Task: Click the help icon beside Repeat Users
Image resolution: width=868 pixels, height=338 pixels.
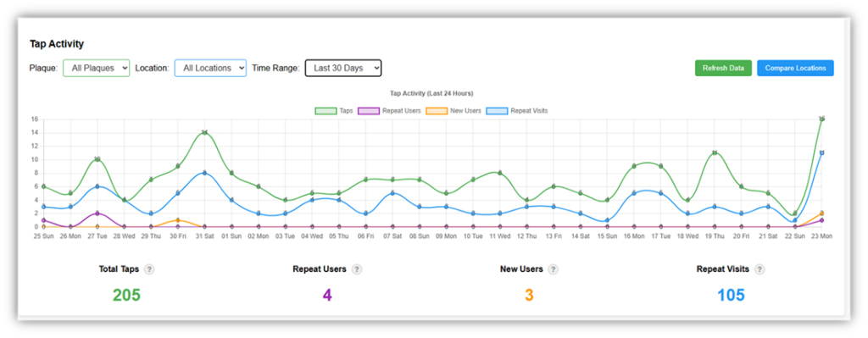Action: [x=357, y=269]
